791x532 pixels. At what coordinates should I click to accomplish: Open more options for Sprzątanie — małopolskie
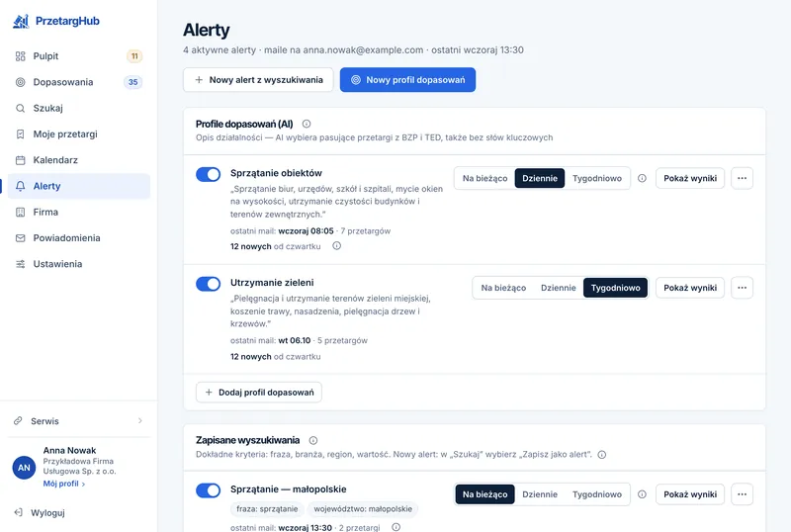tap(743, 494)
